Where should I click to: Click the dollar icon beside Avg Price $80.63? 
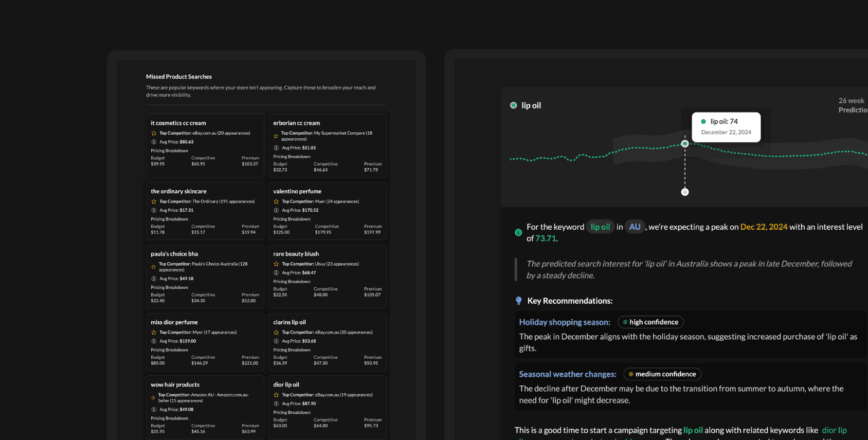point(154,142)
